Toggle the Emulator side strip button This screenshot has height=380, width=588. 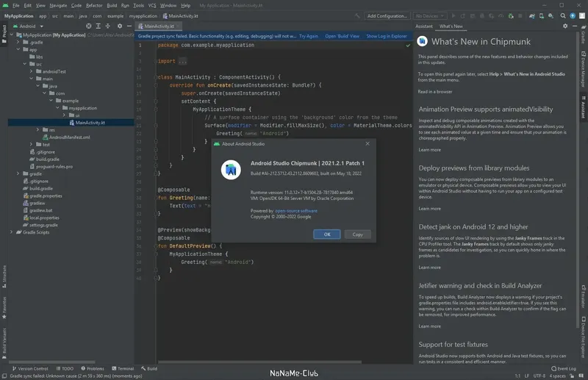point(584,297)
